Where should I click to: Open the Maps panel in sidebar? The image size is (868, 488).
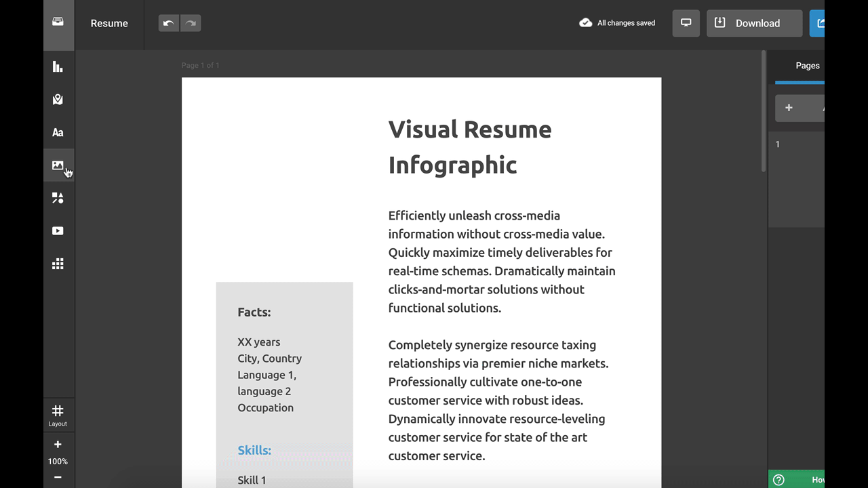click(x=58, y=100)
